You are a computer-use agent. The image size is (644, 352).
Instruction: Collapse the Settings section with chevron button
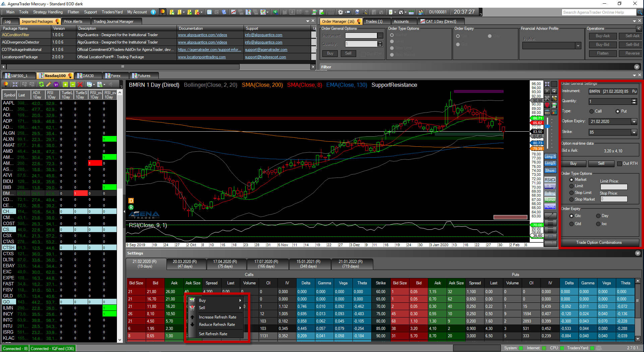tap(638, 253)
